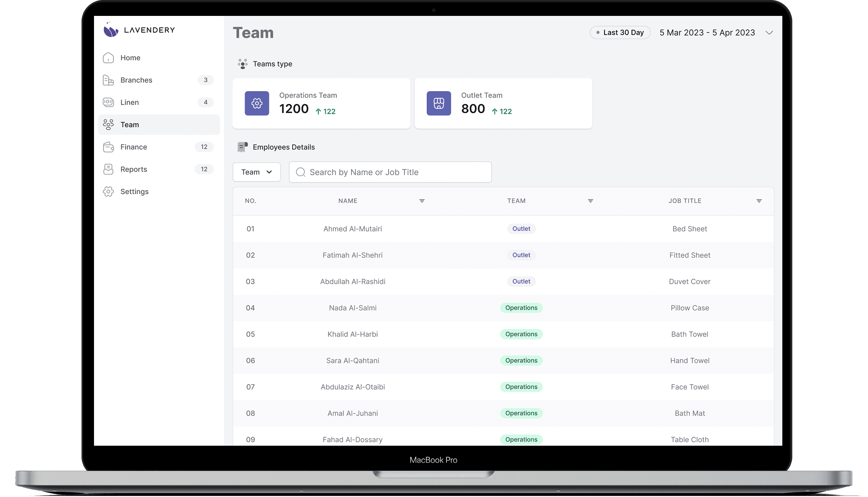868x497 pixels.
Task: Click the Outlet Team store icon
Action: pyautogui.click(x=439, y=103)
